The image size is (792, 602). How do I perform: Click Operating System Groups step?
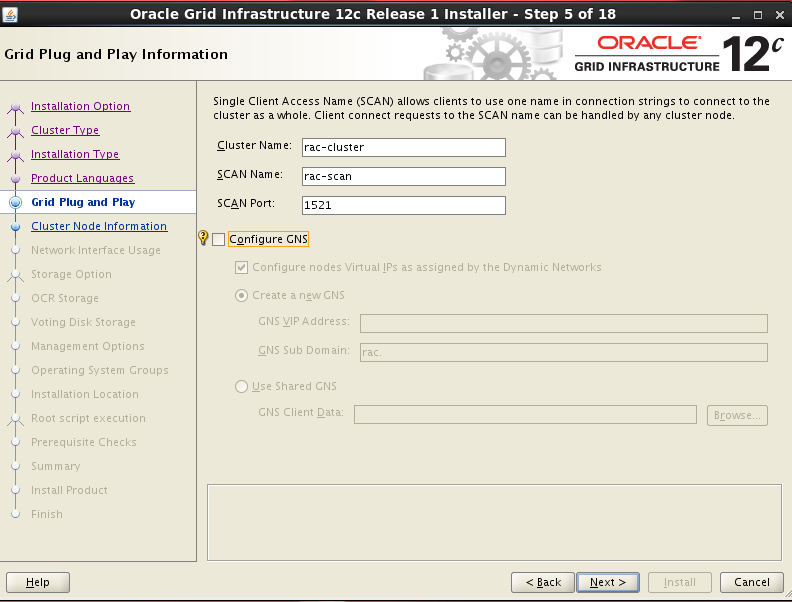100,370
